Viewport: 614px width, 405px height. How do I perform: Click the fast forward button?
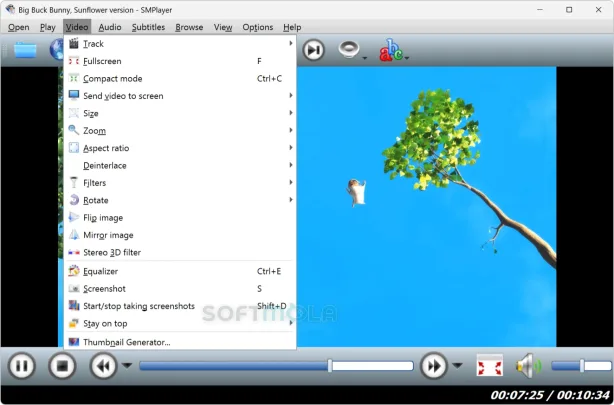click(433, 366)
